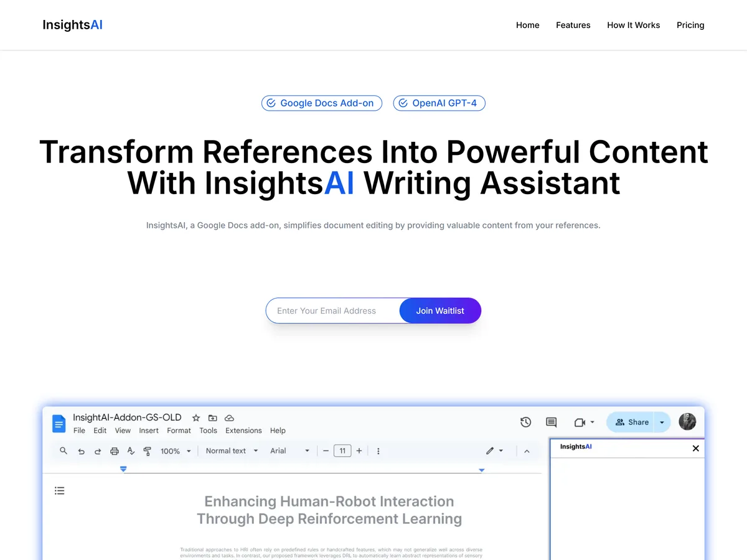Click the document outline list icon

(60, 491)
